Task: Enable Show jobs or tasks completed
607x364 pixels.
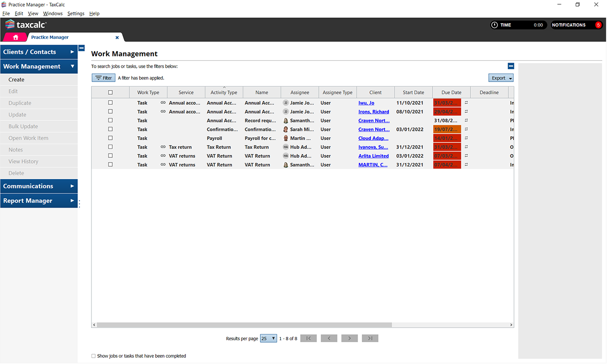Action: (93, 356)
